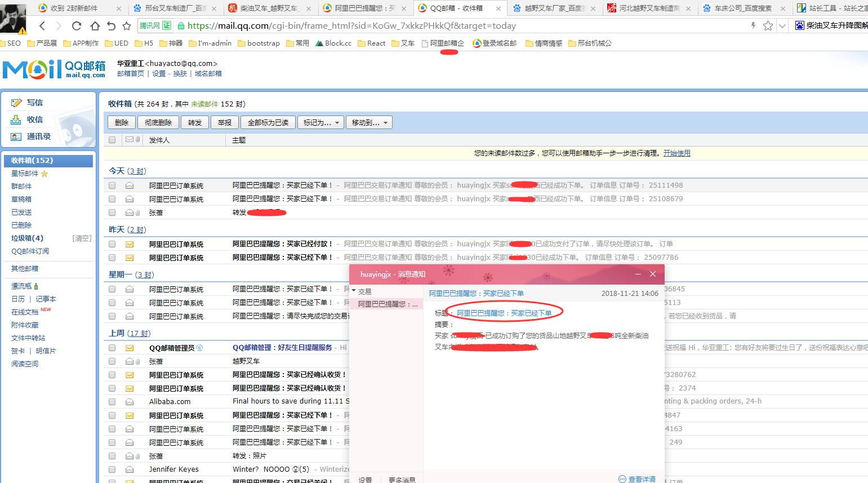The height and width of the screenshot is (483, 868).
Task: Click the envelope icon of Alibaba.com mail
Action: pyautogui.click(x=130, y=402)
